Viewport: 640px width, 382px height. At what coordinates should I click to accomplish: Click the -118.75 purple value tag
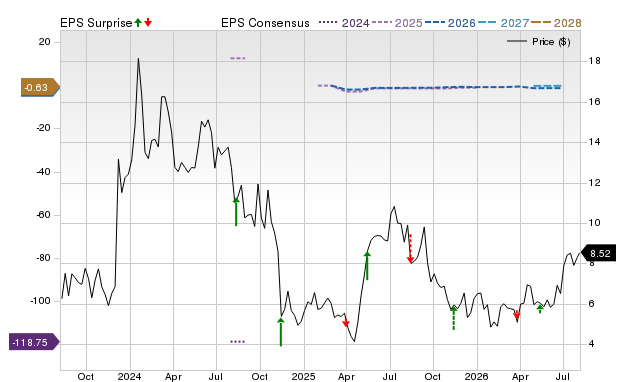point(34,342)
